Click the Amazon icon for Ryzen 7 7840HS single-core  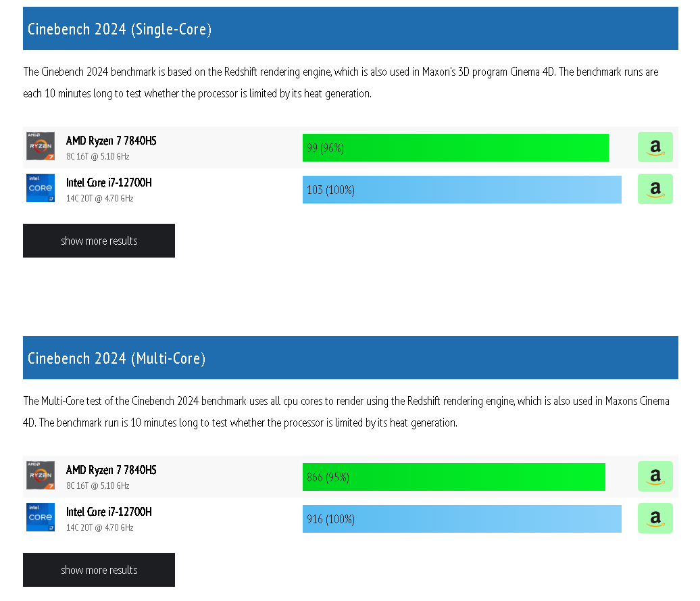point(655,147)
